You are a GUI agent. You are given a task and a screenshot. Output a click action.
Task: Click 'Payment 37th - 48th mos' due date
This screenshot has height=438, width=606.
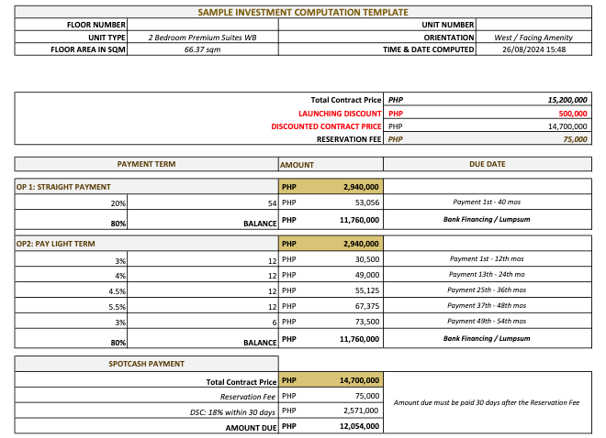click(x=487, y=305)
